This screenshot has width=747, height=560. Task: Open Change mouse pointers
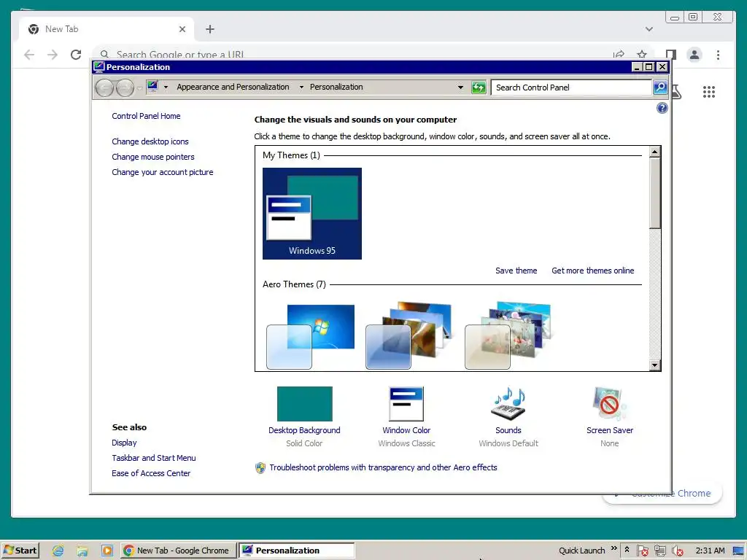tap(153, 157)
